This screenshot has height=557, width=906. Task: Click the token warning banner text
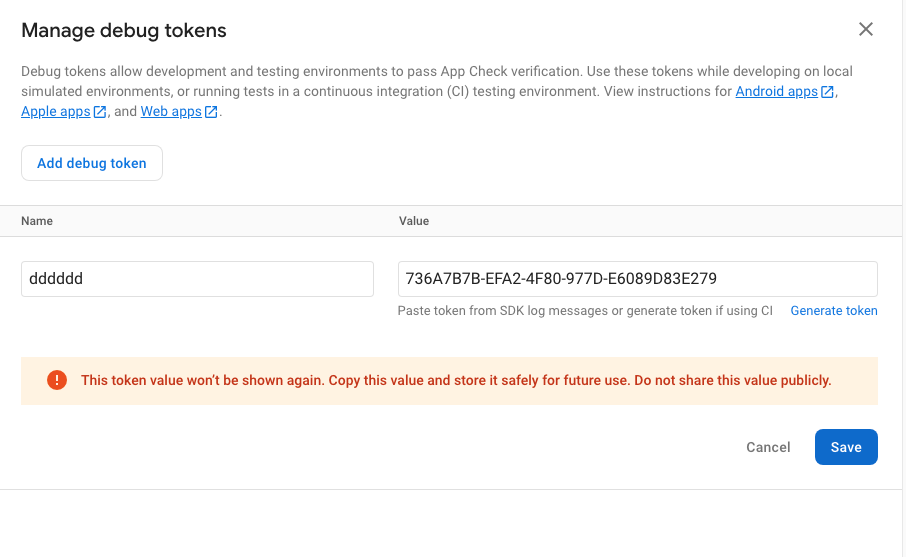tap(456, 380)
